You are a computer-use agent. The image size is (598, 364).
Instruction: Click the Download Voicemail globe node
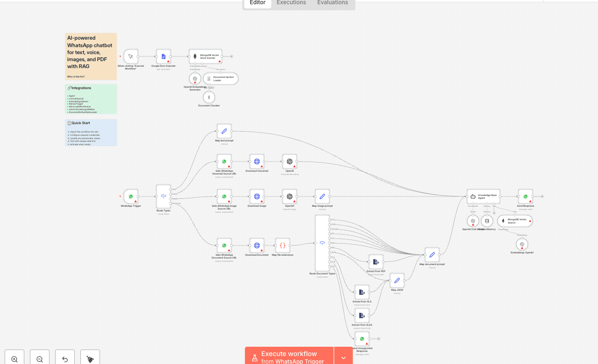(257, 161)
